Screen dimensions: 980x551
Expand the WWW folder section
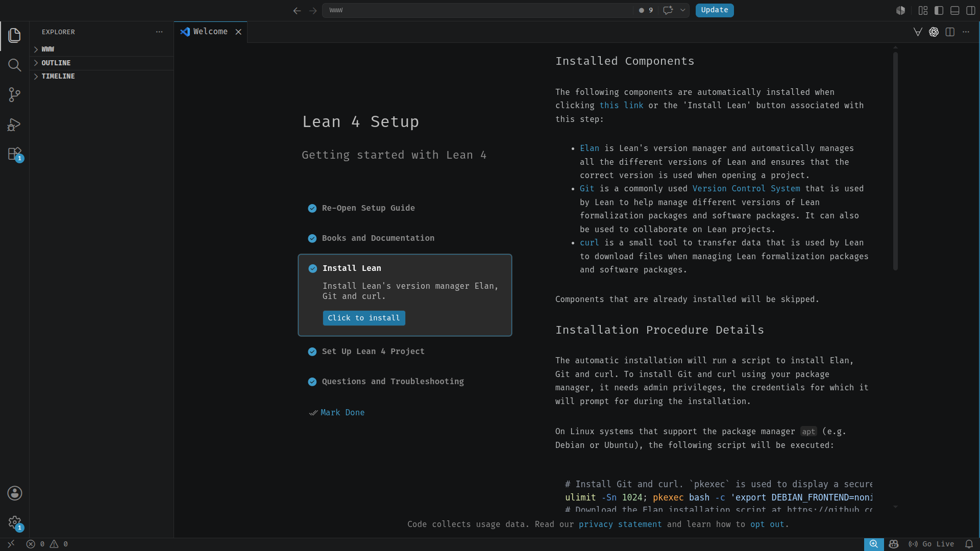(102, 49)
